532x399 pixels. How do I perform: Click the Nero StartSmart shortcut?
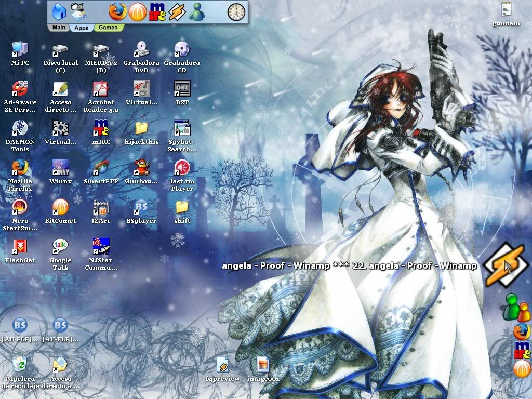[x=20, y=215]
